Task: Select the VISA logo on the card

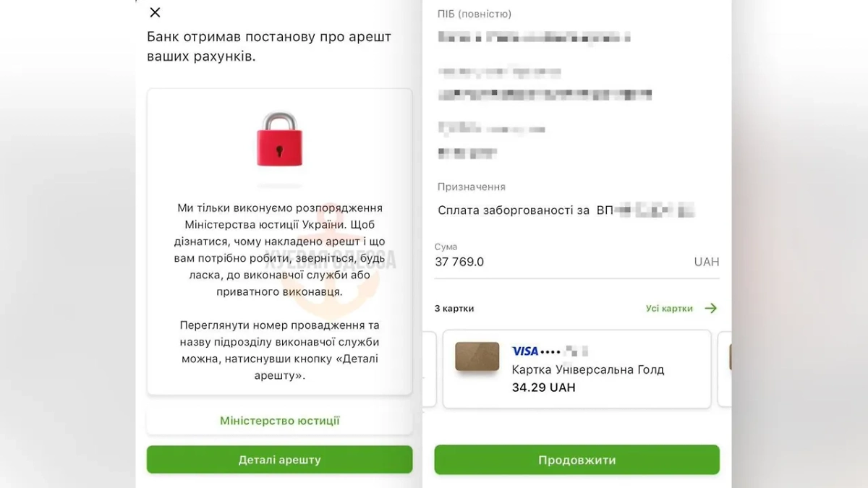Action: tap(524, 351)
